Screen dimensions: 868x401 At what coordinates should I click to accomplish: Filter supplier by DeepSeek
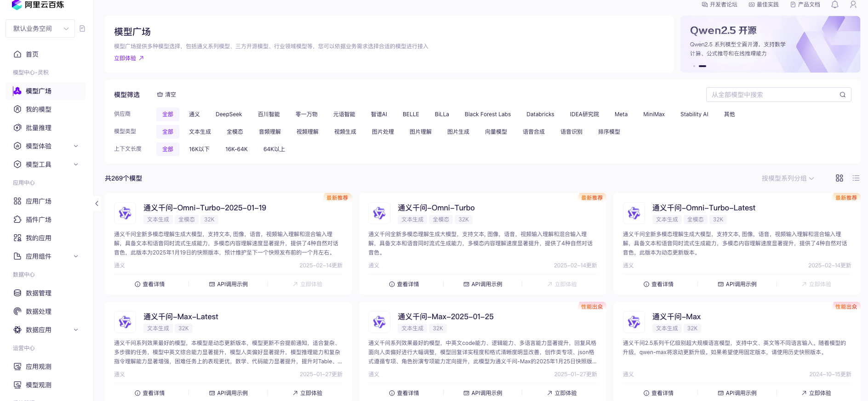click(229, 114)
